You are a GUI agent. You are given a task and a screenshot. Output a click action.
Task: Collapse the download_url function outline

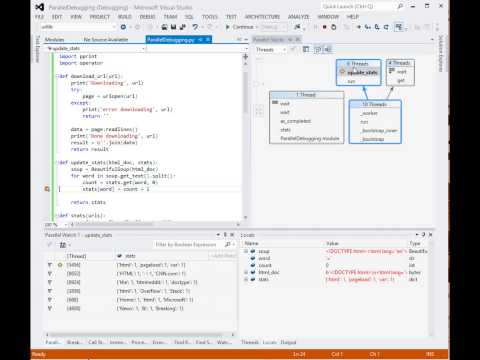pos(57,76)
